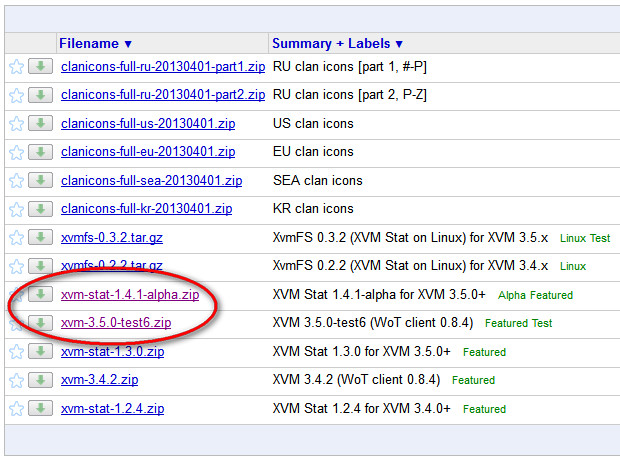Select summary 'US clan icons'

pyautogui.click(x=313, y=123)
